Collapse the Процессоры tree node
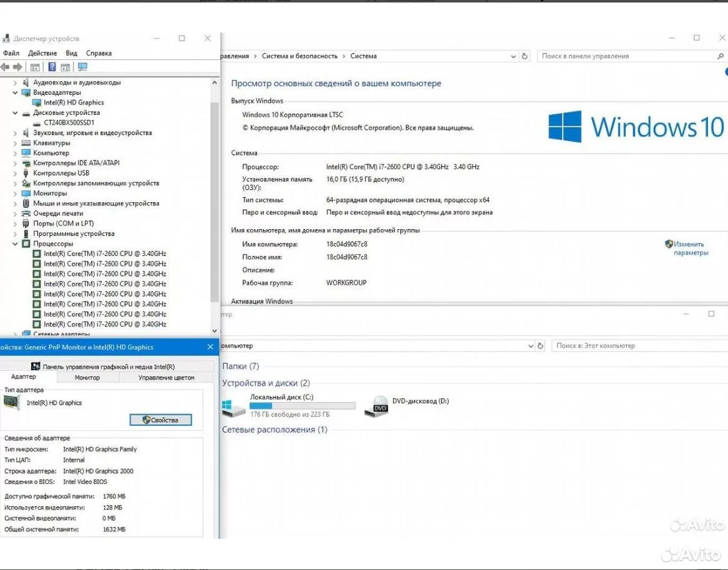This screenshot has height=570, width=728. 16,243
